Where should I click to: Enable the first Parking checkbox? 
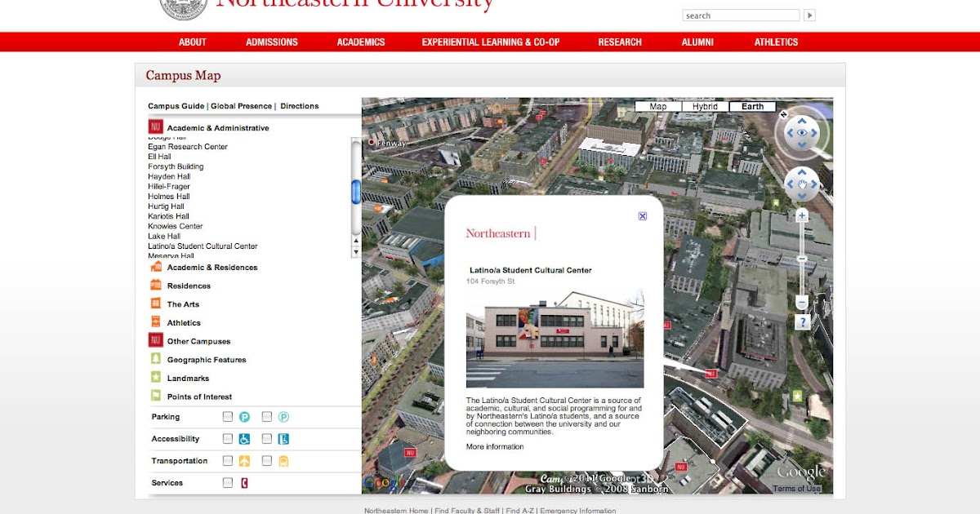(228, 417)
